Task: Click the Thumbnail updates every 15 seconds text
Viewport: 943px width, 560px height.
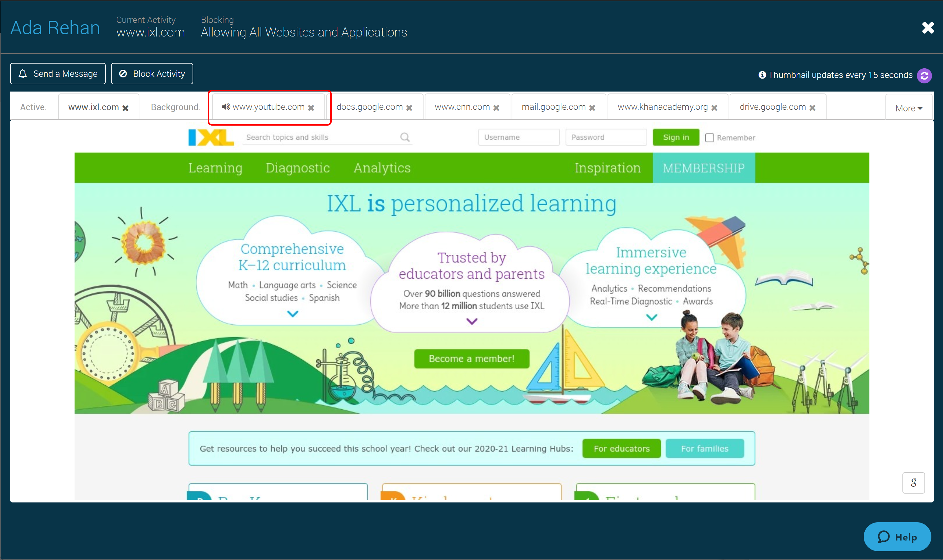Action: 840,75
